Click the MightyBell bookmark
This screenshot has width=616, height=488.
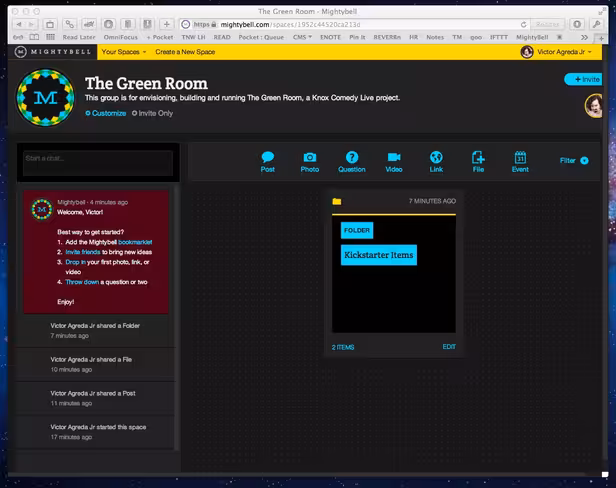(x=532, y=37)
